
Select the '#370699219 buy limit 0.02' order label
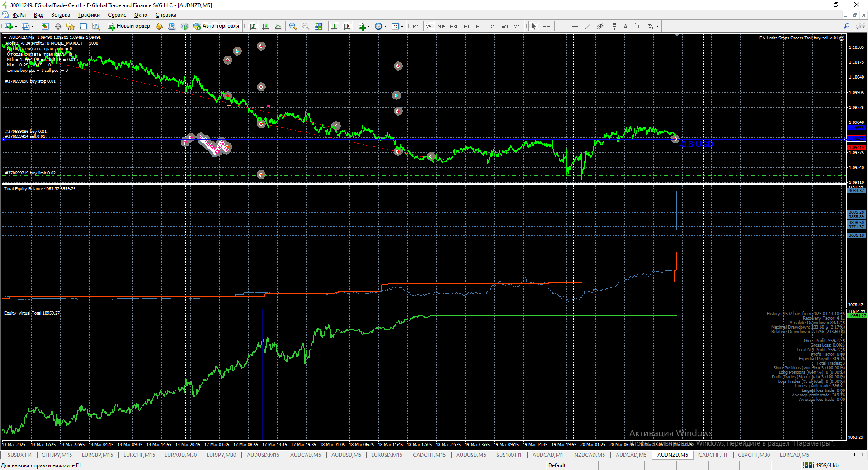30,173
